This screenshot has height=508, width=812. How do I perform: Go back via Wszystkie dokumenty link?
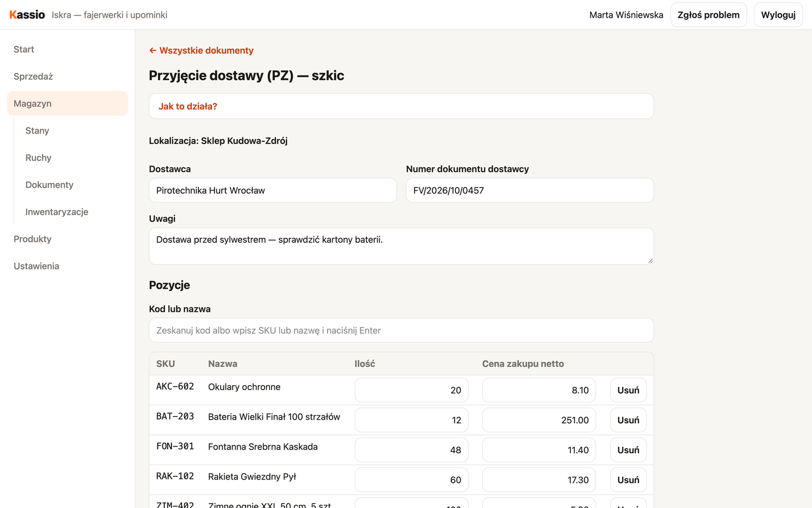201,50
